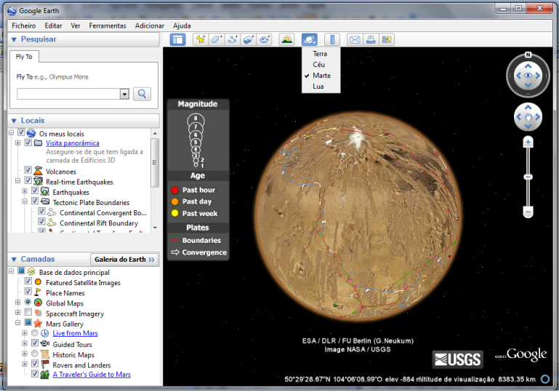The height and width of the screenshot is (392, 559).
Task: Collapse the Locais panel
Action: point(14,121)
